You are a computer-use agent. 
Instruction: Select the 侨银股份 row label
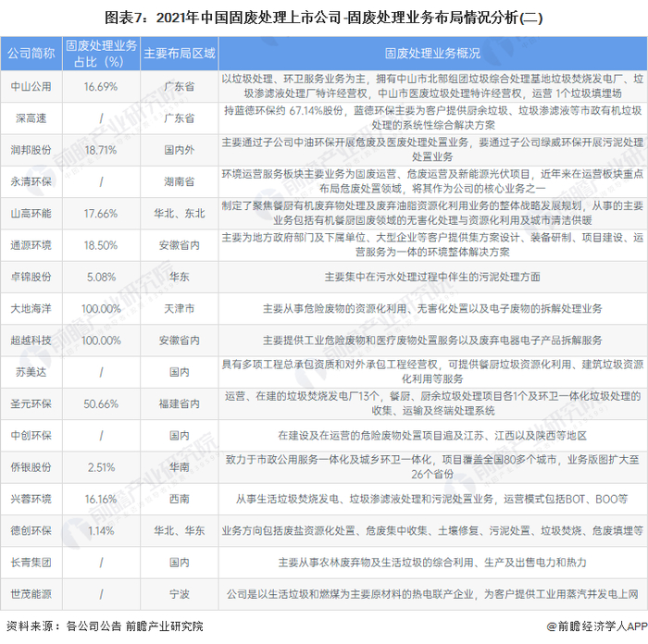pos(31,467)
